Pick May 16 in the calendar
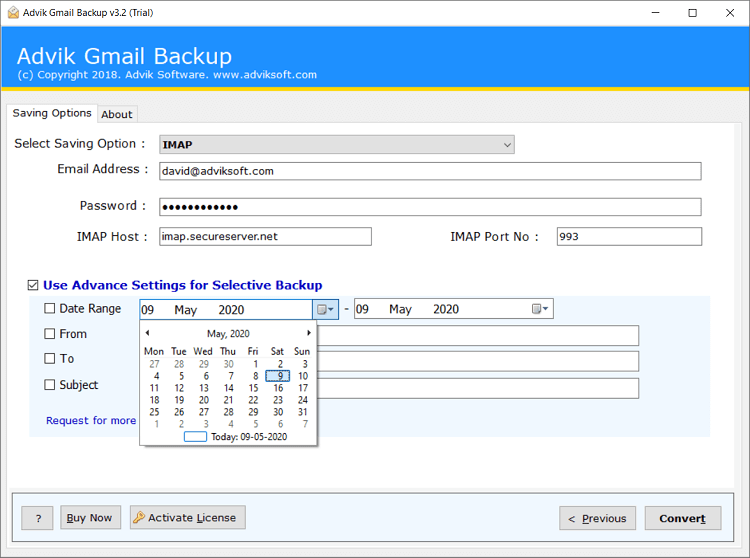Image resolution: width=750 pixels, height=558 pixels. [278, 388]
